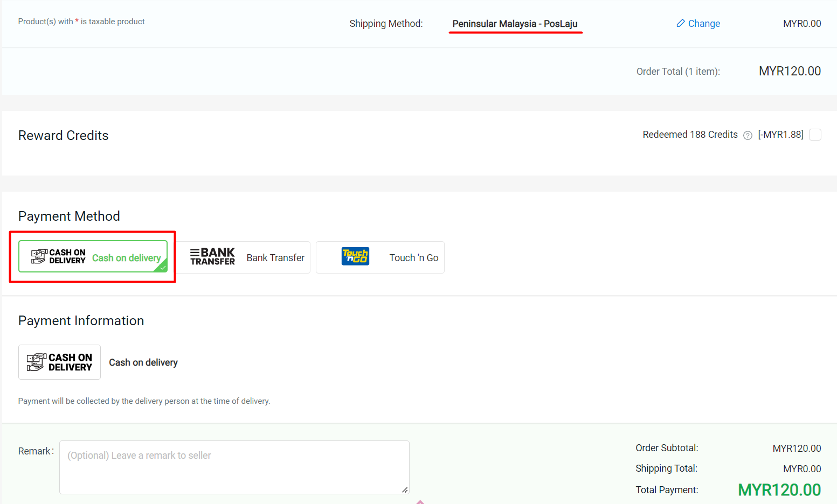The height and width of the screenshot is (504, 837).
Task: Click the Redeemed 188 Credits label
Action: click(690, 135)
